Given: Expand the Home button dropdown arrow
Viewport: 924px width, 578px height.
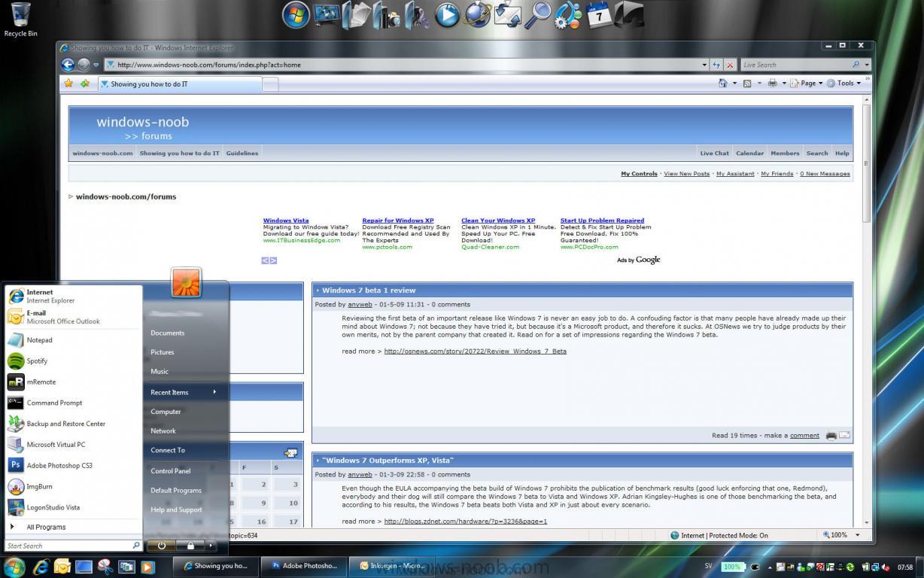Looking at the screenshot, I should click(x=734, y=84).
